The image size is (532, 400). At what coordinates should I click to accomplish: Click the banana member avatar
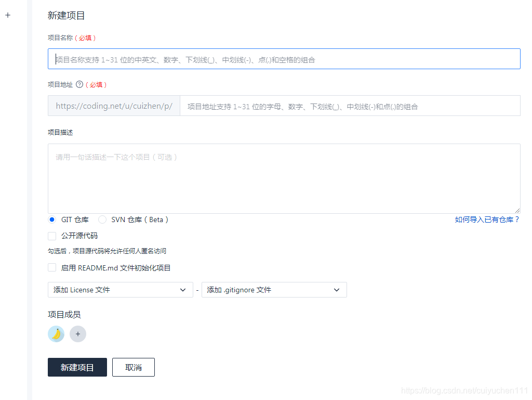tap(56, 334)
